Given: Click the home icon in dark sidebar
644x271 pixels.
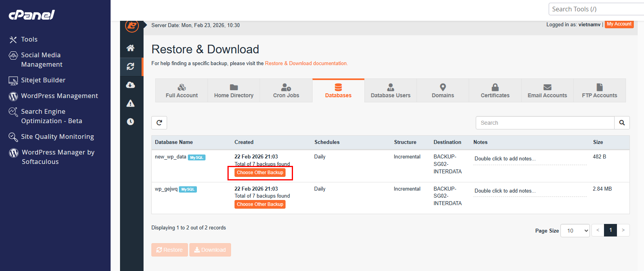Looking at the screenshot, I should [x=131, y=48].
